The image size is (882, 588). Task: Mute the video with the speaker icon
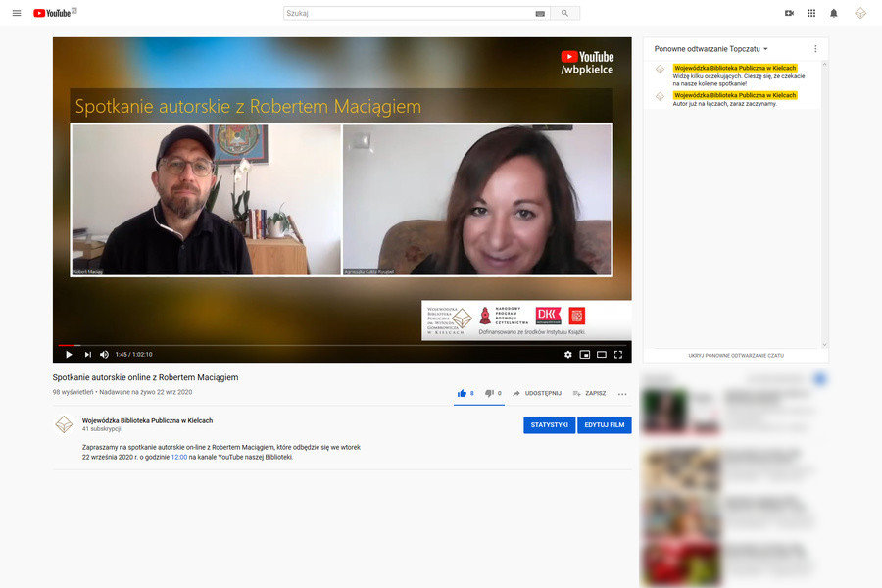104,354
